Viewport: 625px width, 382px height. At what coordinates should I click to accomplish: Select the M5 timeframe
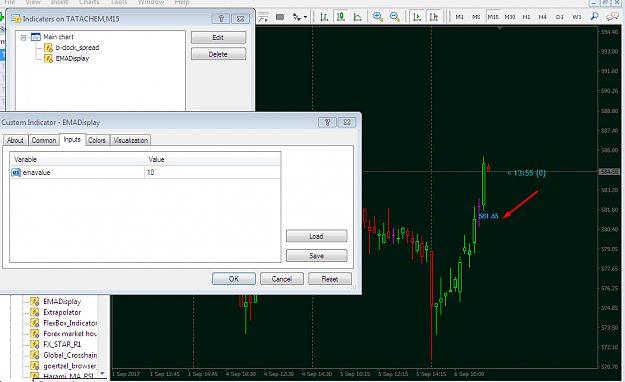476,17
